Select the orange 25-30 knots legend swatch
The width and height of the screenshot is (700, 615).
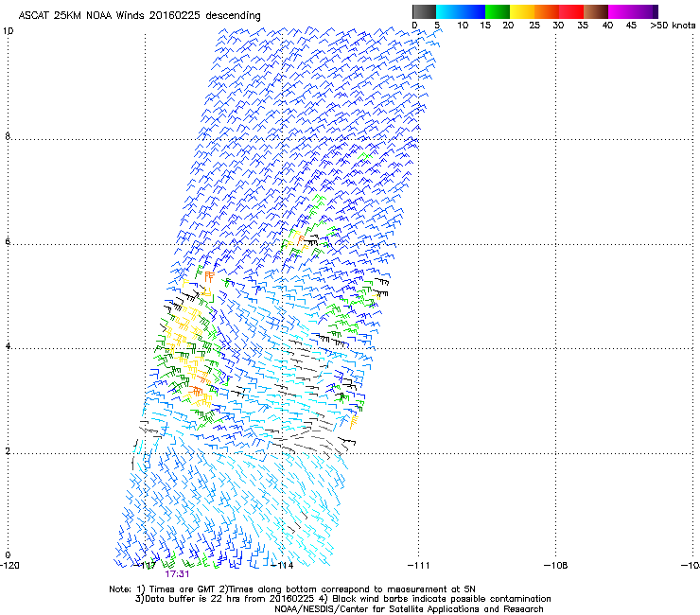(547, 11)
